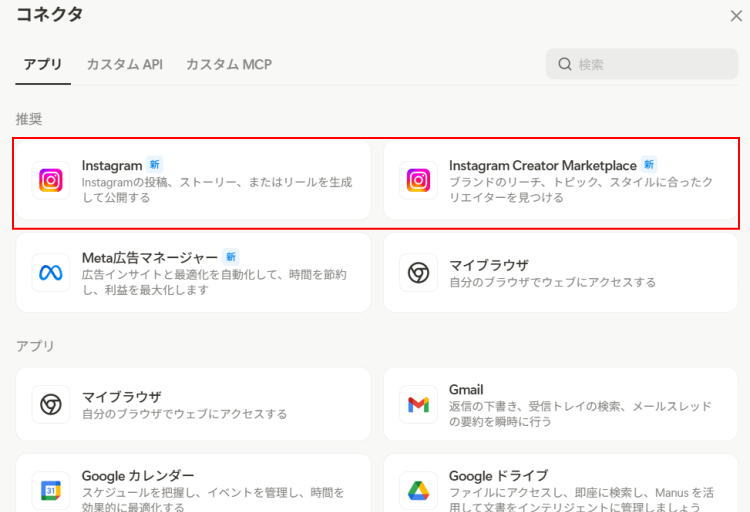Click the Google カレンダー calendar icon
This screenshot has height=512, width=750.
(x=51, y=490)
